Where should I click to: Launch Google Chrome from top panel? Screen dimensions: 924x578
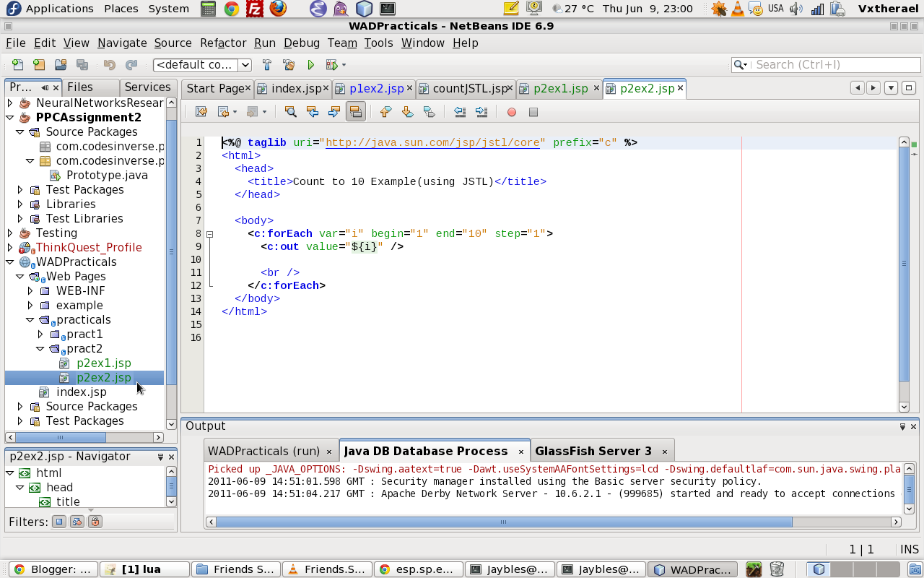(x=232, y=9)
